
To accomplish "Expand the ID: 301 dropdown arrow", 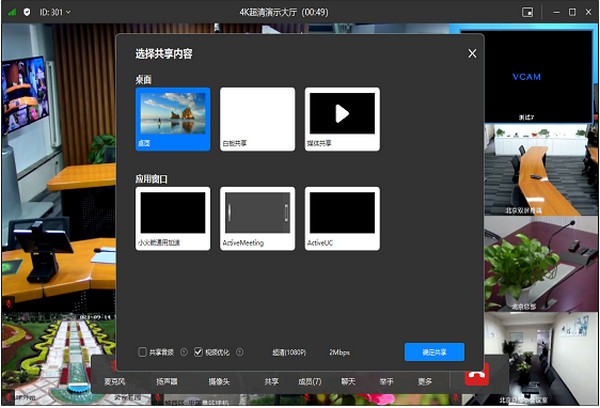I will click(x=68, y=12).
